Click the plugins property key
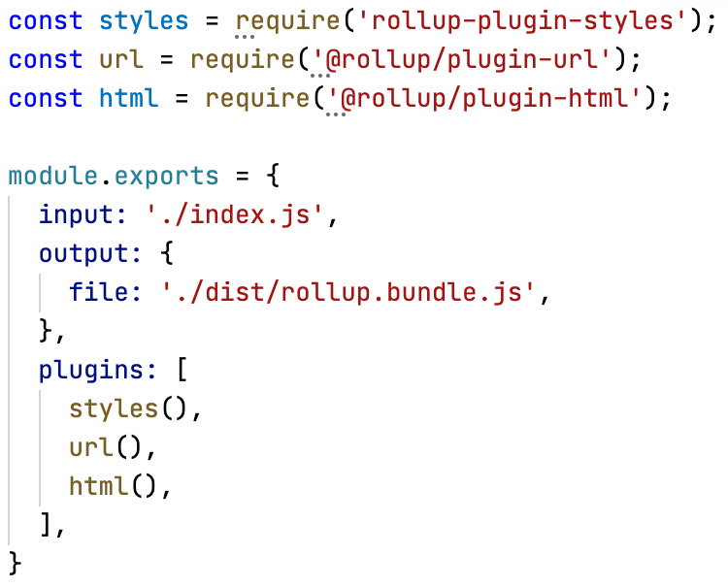728x588 pixels. pos(97,371)
